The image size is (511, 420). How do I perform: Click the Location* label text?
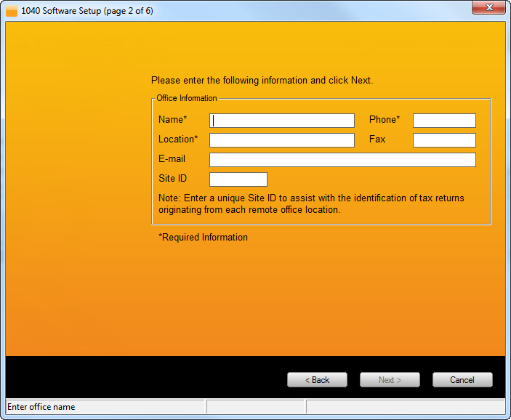click(178, 140)
